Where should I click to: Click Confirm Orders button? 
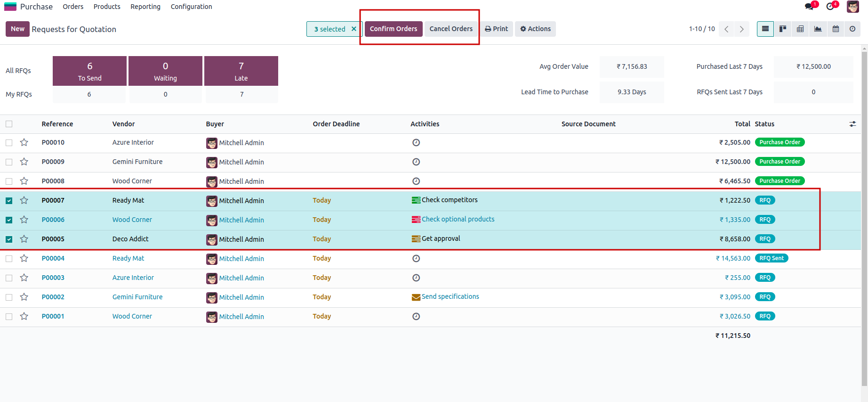click(x=394, y=29)
